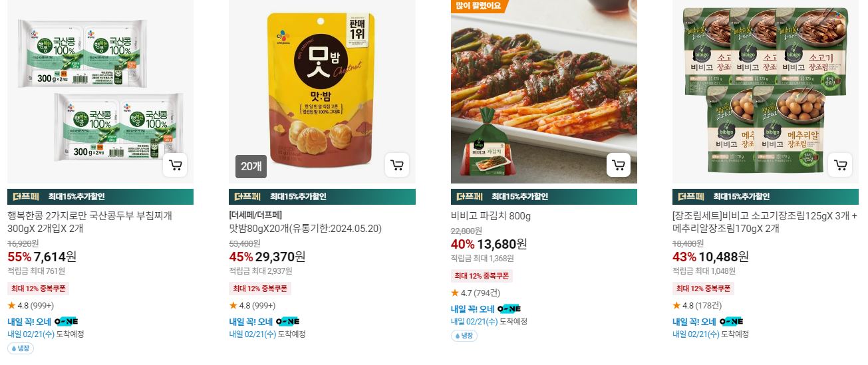The image size is (868, 365).
Task: Click the O-NE delivery logo under tofu
Action: pyautogui.click(x=66, y=321)
